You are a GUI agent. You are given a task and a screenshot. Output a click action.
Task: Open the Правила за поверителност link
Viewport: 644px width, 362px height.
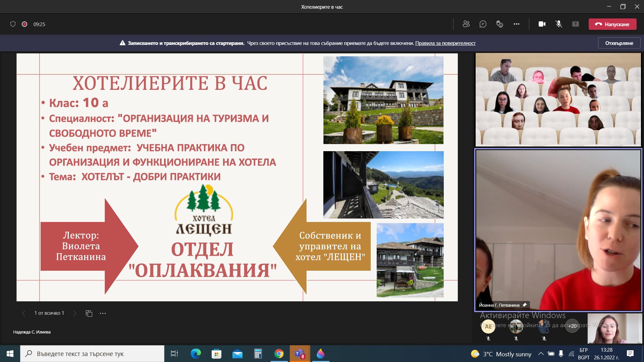point(445,43)
